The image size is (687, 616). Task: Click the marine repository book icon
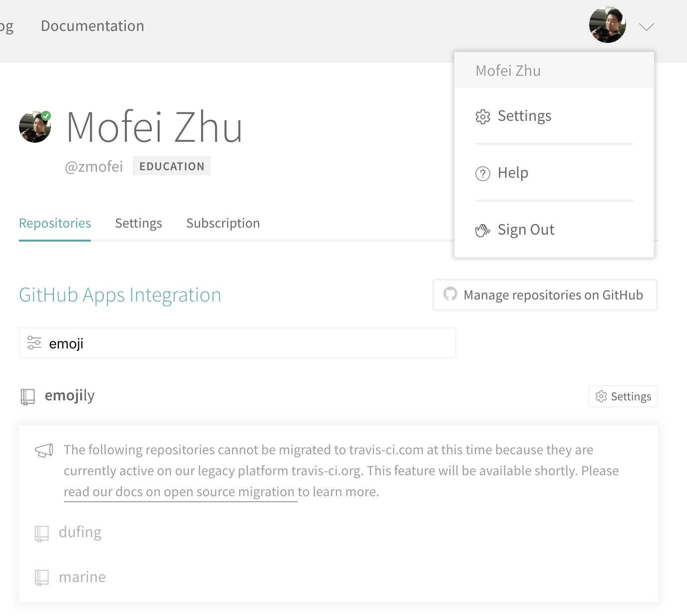41,578
